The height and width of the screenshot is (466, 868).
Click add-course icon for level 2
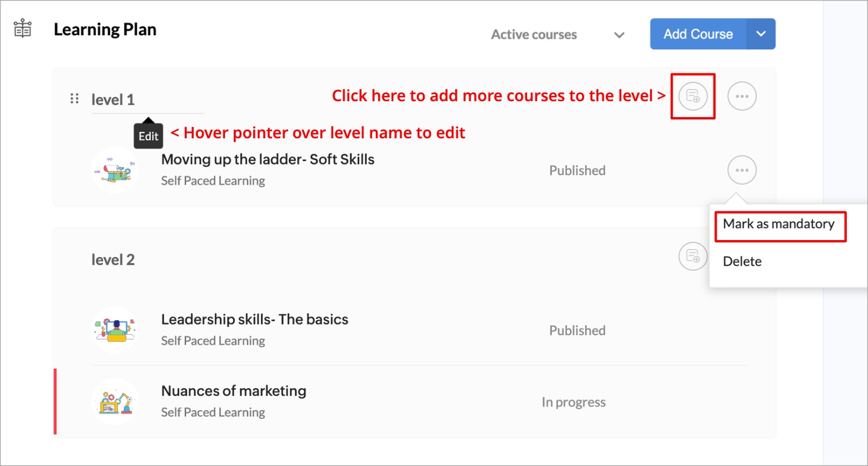coord(693,257)
